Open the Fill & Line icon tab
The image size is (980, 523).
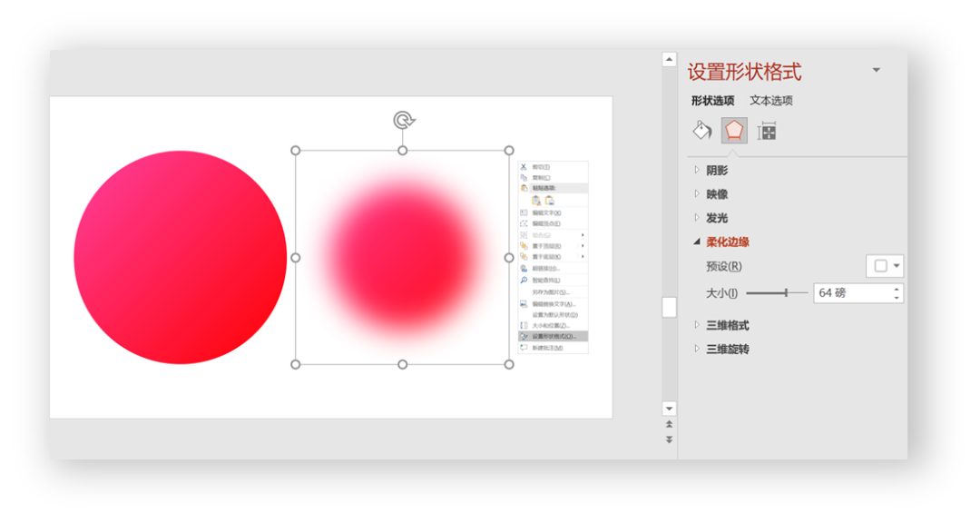[x=702, y=131]
